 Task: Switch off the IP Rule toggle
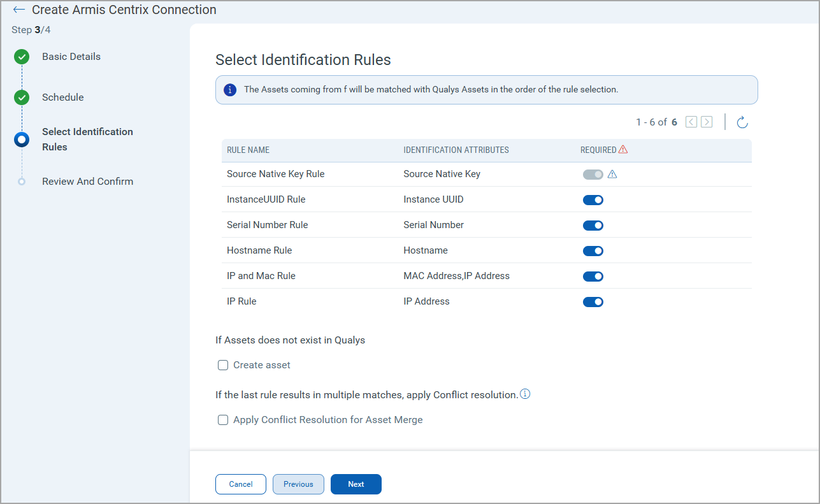(x=593, y=302)
